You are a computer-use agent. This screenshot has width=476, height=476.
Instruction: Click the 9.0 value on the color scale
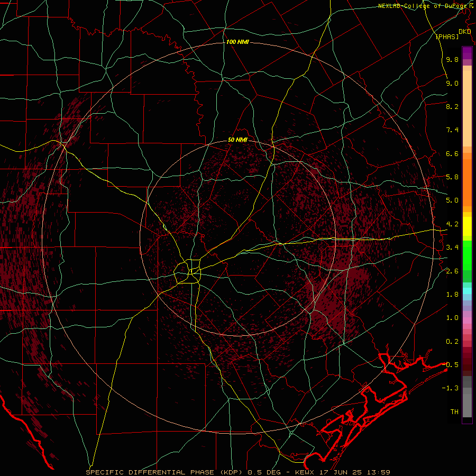(x=452, y=83)
